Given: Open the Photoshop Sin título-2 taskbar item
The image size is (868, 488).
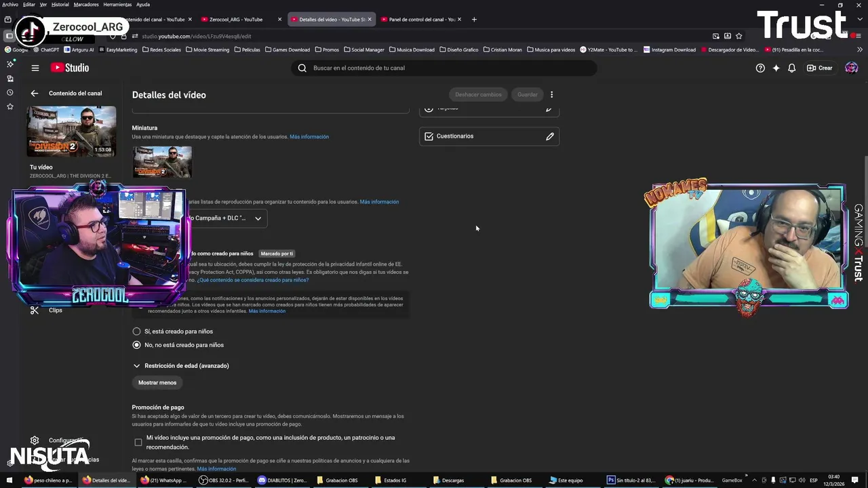Looking at the screenshot, I should point(631,481).
